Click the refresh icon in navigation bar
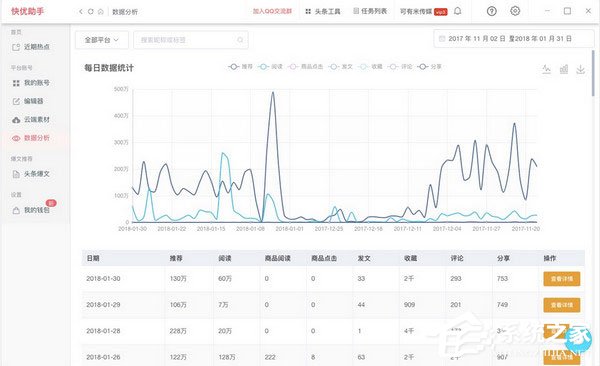 point(91,11)
